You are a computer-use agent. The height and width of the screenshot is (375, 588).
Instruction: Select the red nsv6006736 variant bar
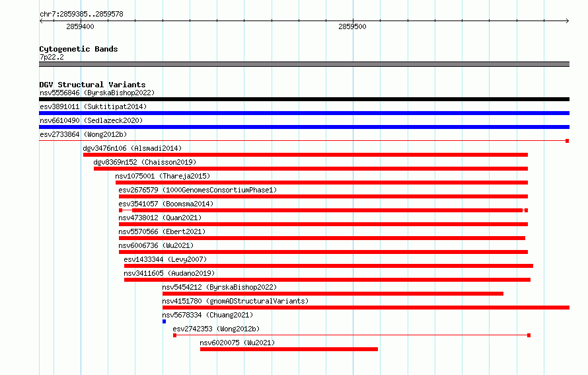coord(323,252)
